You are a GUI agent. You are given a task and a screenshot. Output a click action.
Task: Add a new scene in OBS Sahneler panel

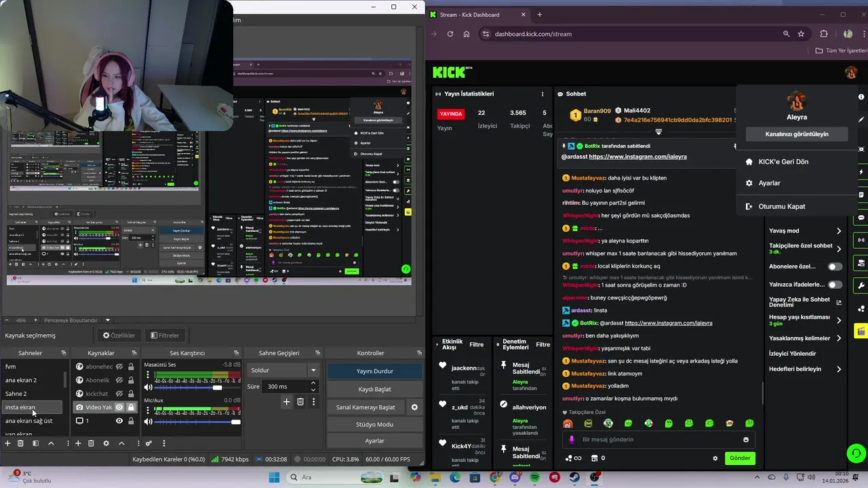click(7, 443)
